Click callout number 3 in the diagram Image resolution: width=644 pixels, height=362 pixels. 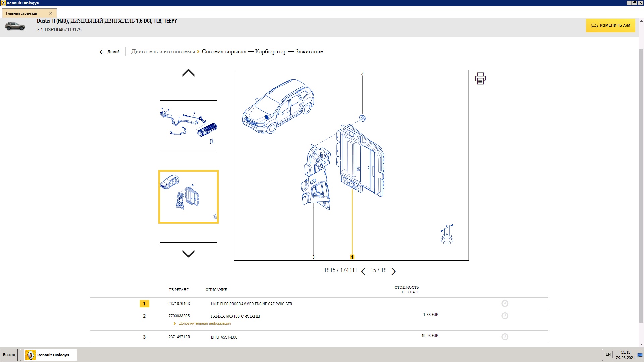click(313, 257)
